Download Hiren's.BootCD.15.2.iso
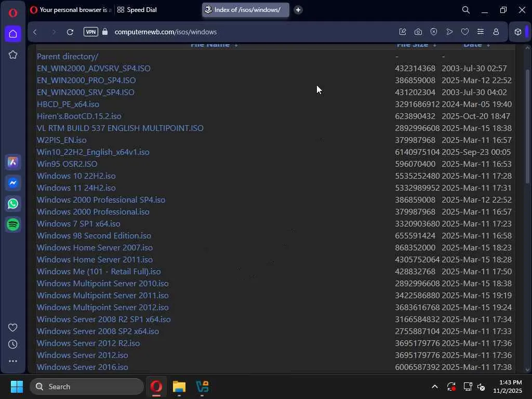Image resolution: width=532 pixels, height=399 pixels. pyautogui.click(x=79, y=116)
